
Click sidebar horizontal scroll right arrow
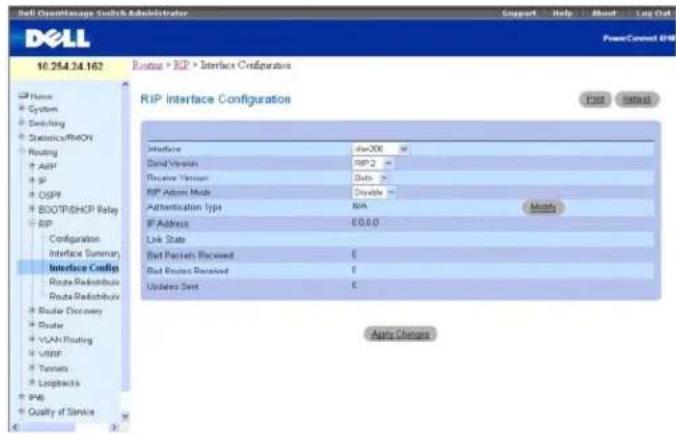point(114,427)
